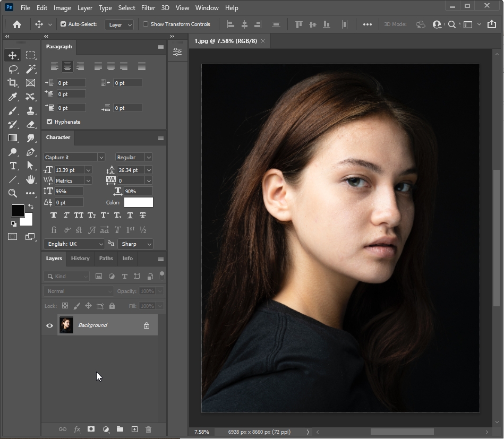Open the Filter menu

pyautogui.click(x=148, y=8)
